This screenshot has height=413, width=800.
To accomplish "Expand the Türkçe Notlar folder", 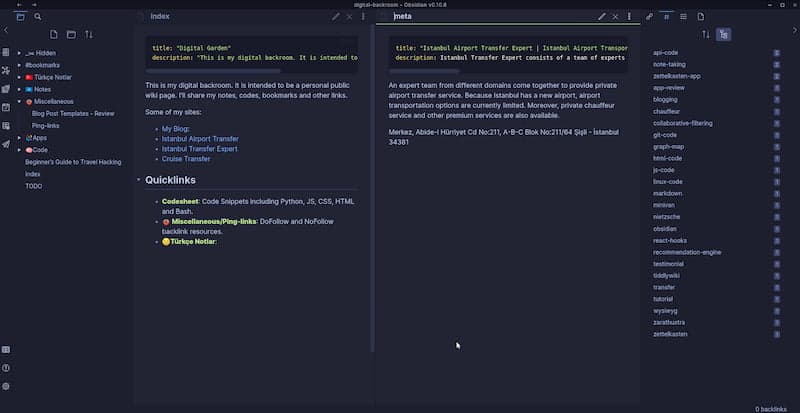I will coord(20,78).
